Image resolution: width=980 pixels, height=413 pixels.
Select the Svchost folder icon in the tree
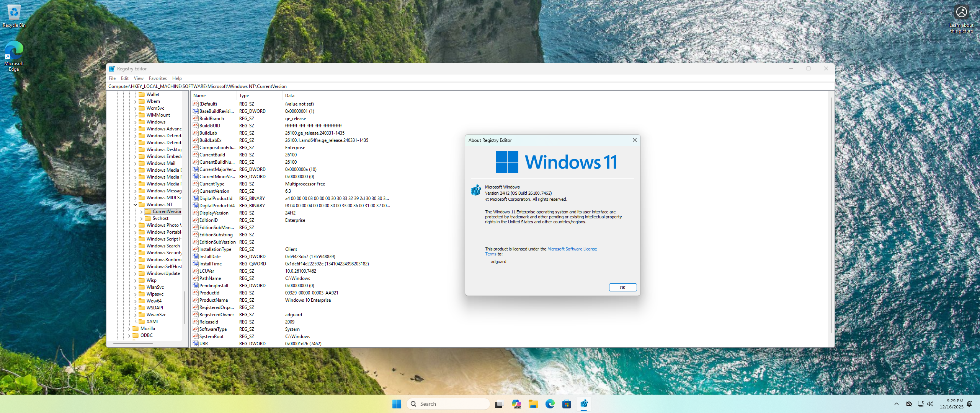point(148,218)
